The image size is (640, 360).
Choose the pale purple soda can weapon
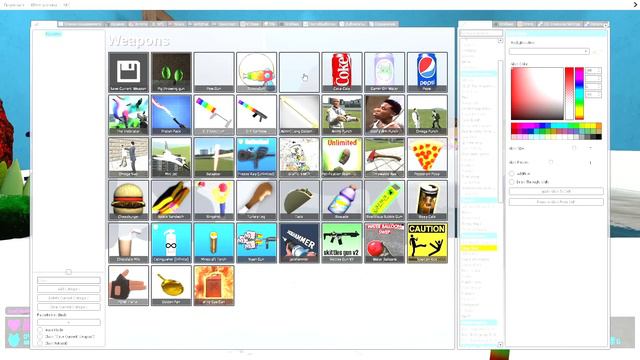(x=384, y=72)
